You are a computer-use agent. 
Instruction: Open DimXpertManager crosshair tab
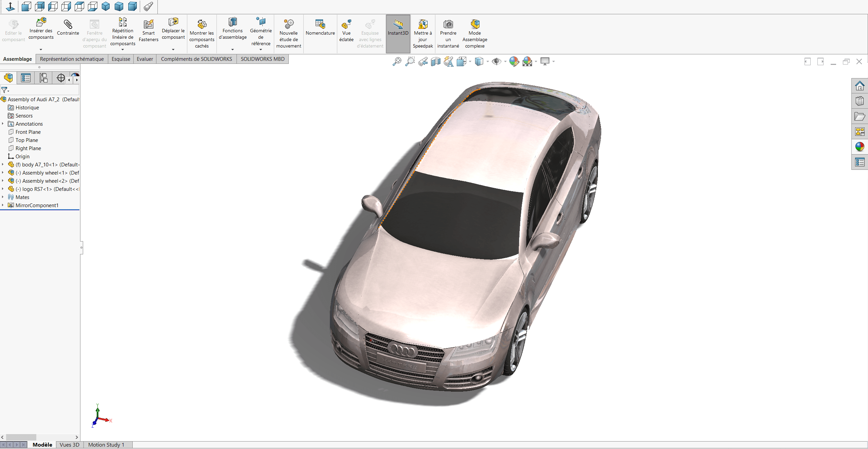61,78
